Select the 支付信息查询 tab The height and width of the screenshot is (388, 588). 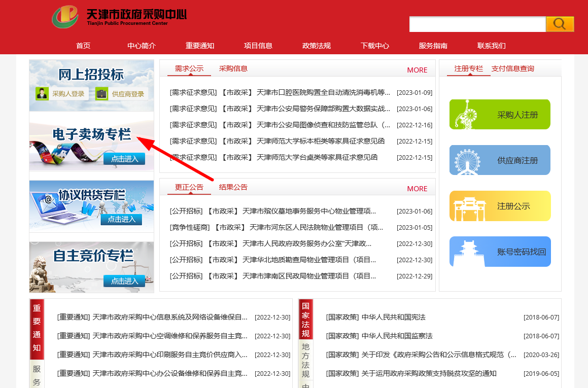[x=512, y=68]
